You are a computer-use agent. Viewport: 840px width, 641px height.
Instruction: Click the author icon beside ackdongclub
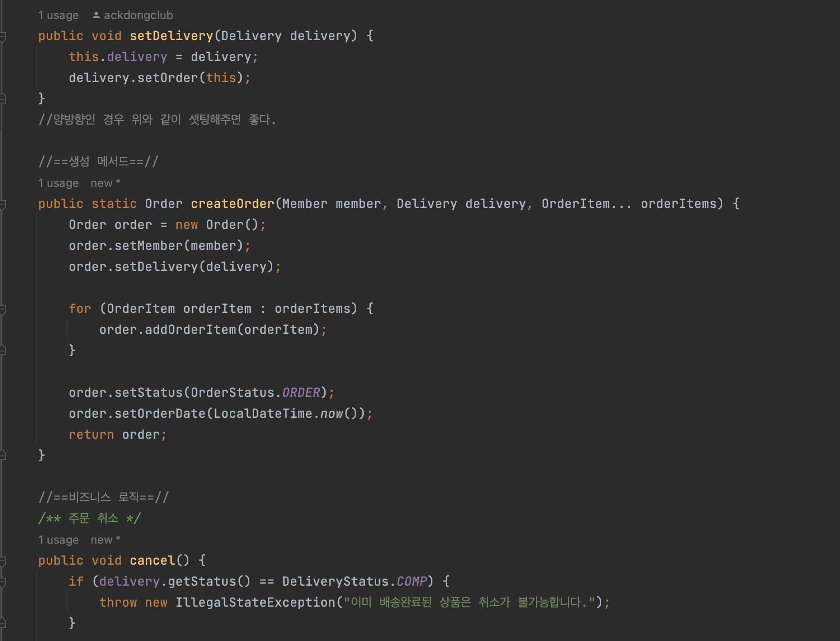(x=96, y=15)
